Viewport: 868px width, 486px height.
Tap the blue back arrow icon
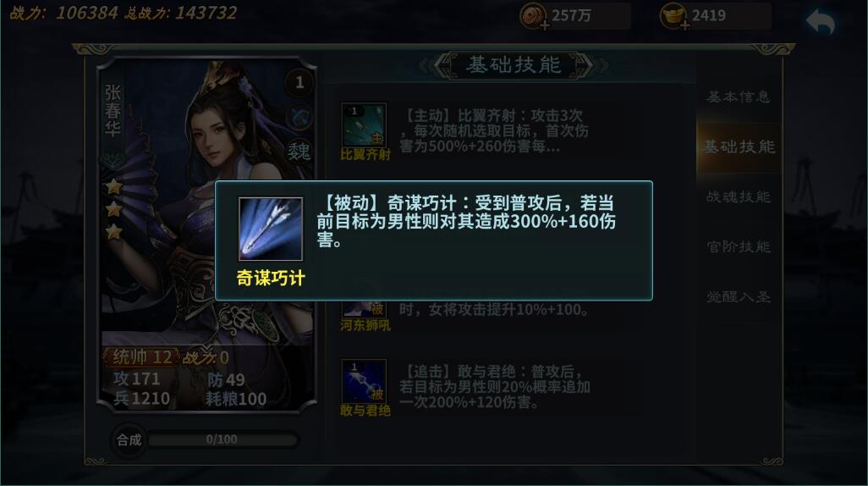point(820,22)
